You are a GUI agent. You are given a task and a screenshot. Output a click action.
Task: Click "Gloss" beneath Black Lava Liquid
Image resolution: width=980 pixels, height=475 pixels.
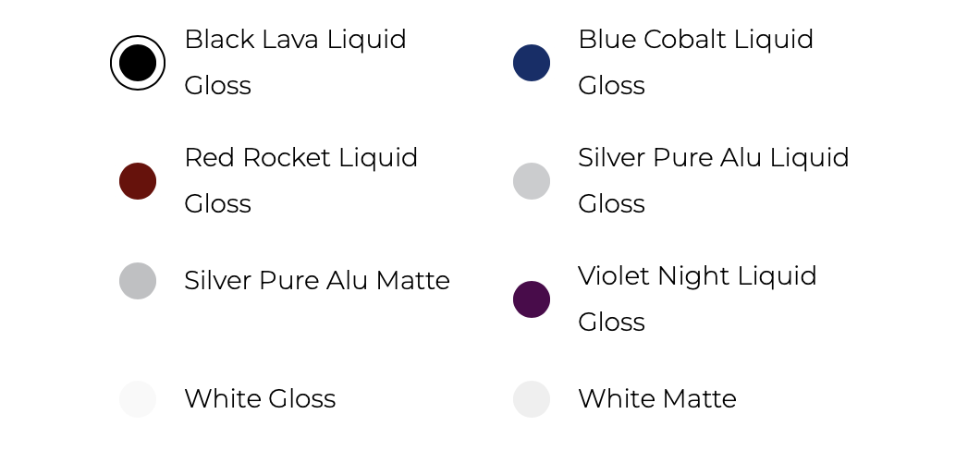[x=217, y=86]
